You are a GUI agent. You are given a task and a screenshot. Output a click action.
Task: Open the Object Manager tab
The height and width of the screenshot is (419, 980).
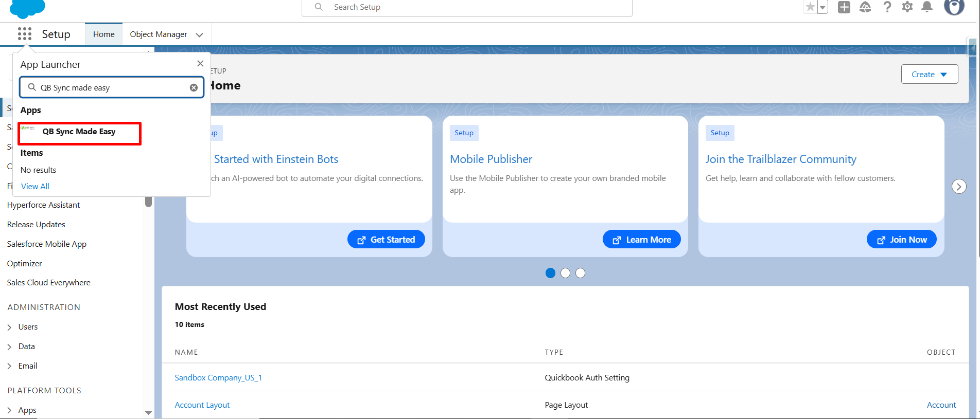coord(159,34)
